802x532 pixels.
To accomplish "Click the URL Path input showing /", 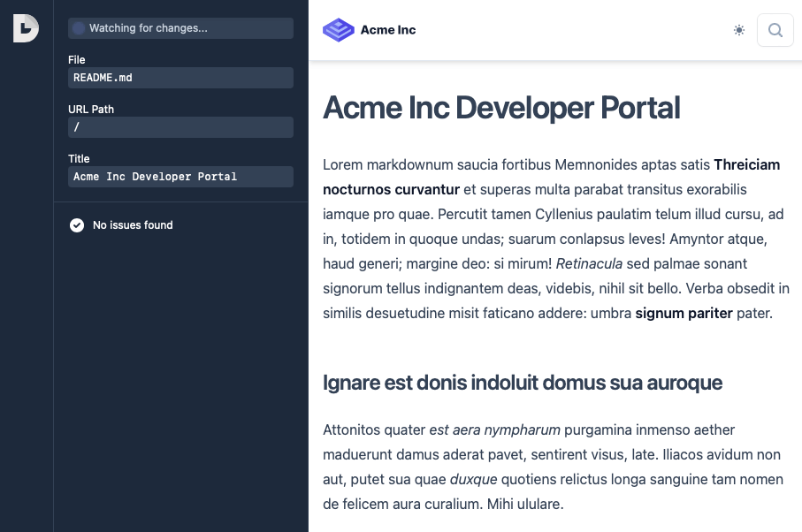I will coord(180,127).
